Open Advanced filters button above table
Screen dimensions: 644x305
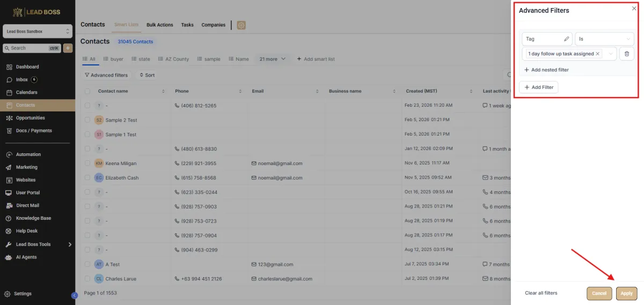(x=106, y=75)
